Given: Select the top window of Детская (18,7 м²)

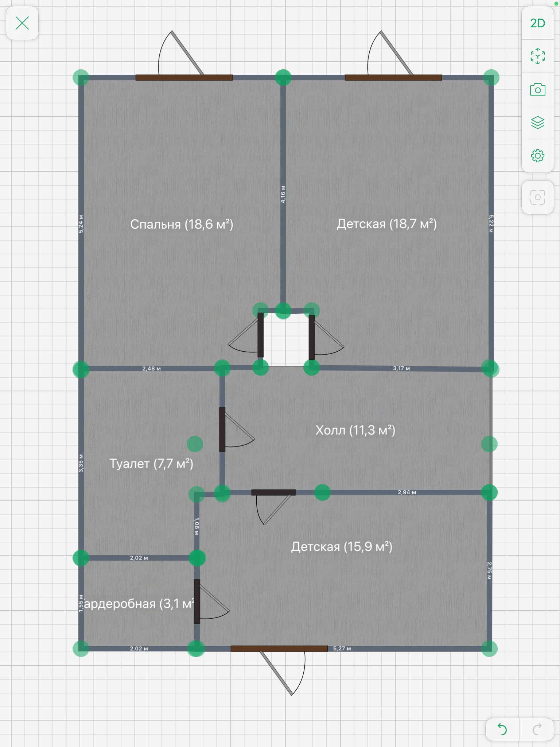Looking at the screenshot, I should tap(393, 78).
